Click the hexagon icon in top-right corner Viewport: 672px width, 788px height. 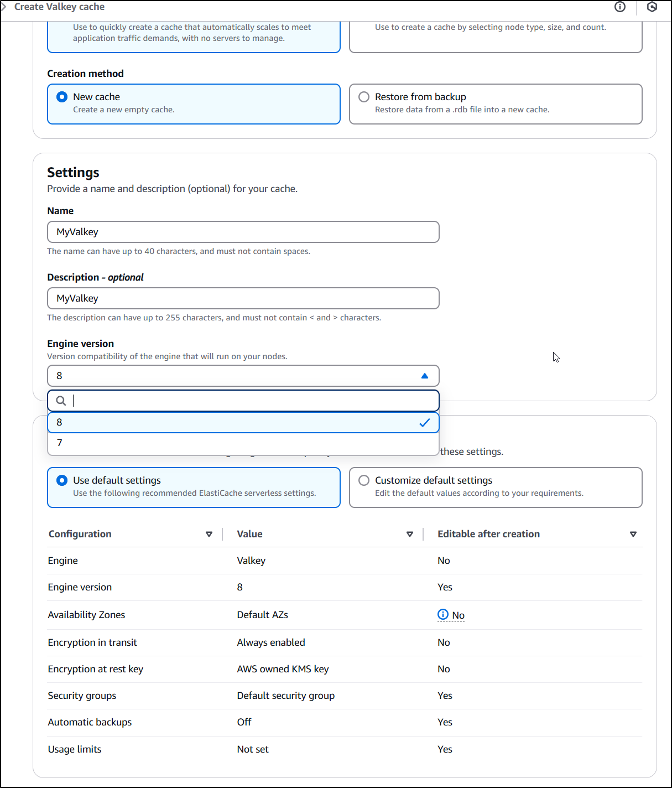[x=652, y=7]
